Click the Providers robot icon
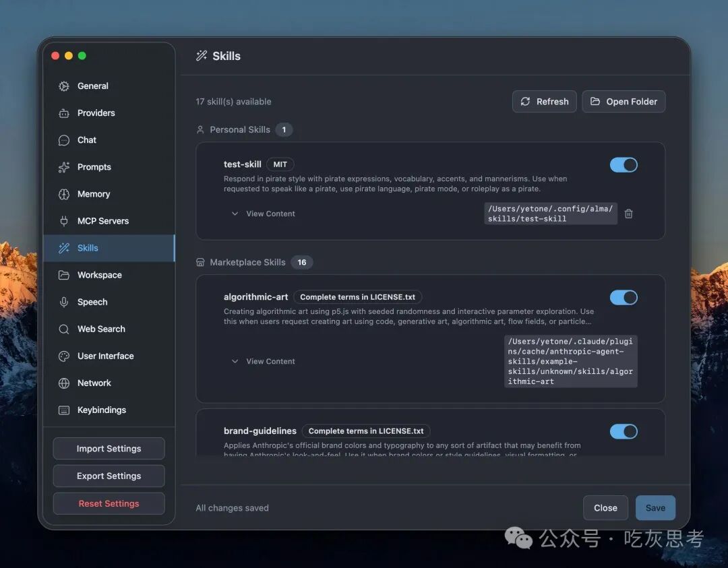The height and width of the screenshot is (568, 728). tap(64, 113)
